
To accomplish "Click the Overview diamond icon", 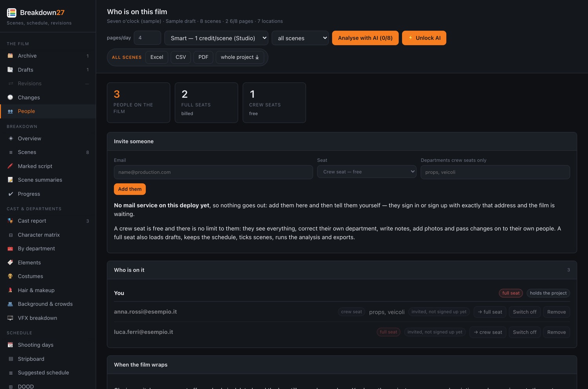I will pos(11,138).
